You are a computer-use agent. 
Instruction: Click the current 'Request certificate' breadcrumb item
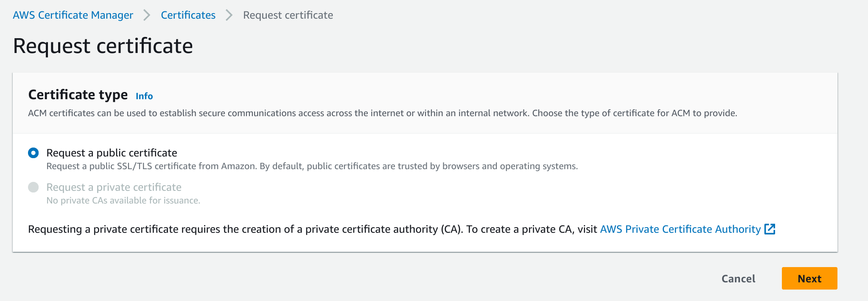[x=288, y=15]
